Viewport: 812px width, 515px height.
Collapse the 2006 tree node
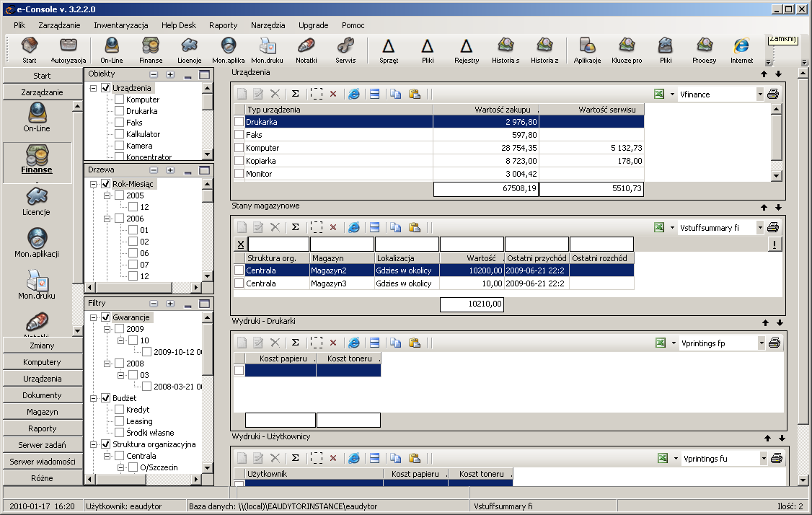107,219
